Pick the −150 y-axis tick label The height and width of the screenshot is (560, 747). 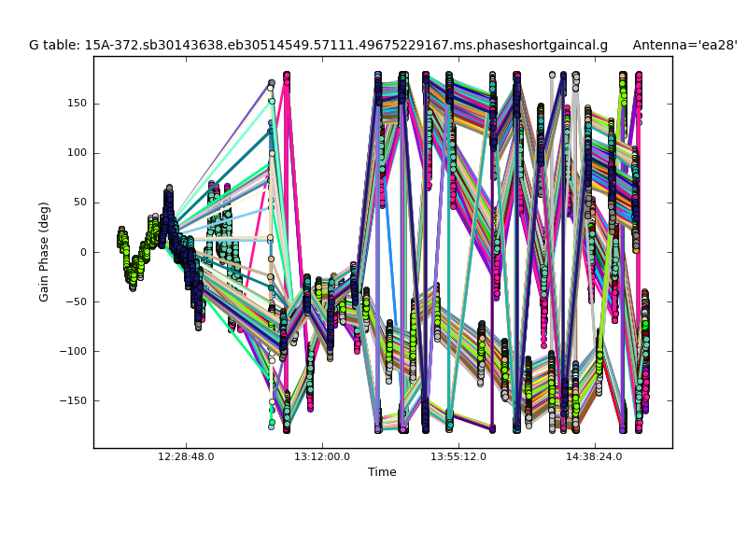74,400
